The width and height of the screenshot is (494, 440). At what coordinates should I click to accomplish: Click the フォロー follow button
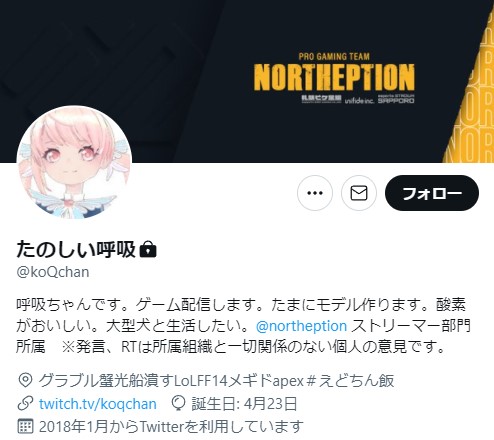click(x=432, y=193)
